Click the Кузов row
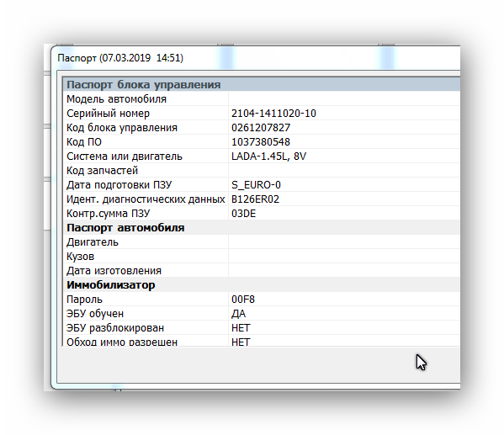This screenshot has height=435, width=504. (262, 257)
